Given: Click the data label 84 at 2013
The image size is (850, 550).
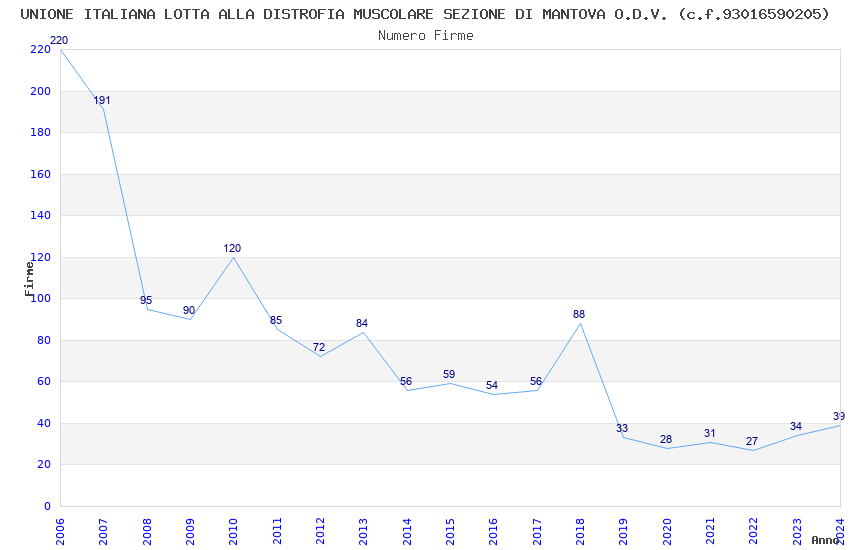Looking at the screenshot, I should pyautogui.click(x=362, y=323).
